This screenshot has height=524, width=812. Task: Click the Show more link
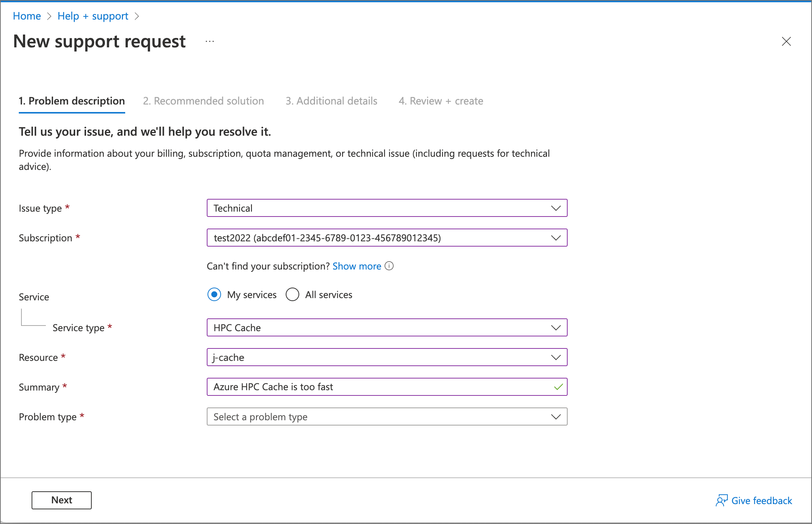click(356, 266)
